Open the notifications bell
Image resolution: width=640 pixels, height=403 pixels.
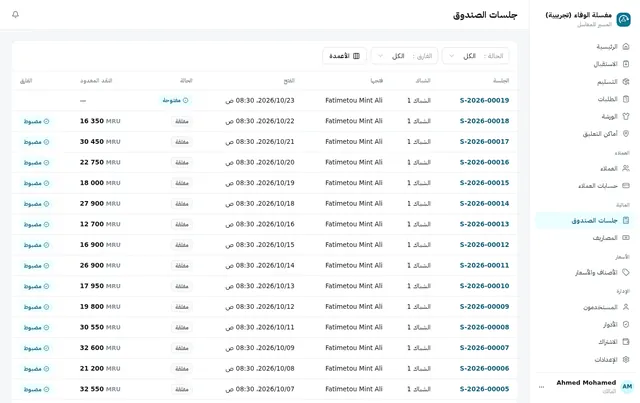pos(16,15)
